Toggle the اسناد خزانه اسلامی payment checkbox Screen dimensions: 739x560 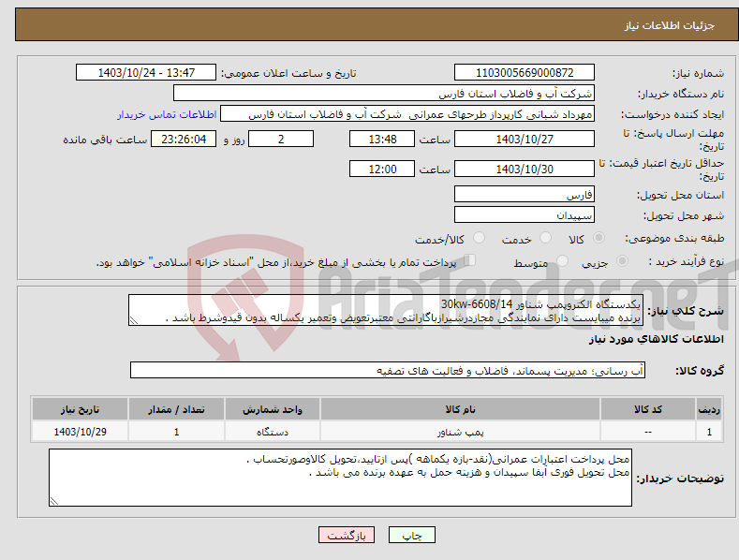click(470, 260)
